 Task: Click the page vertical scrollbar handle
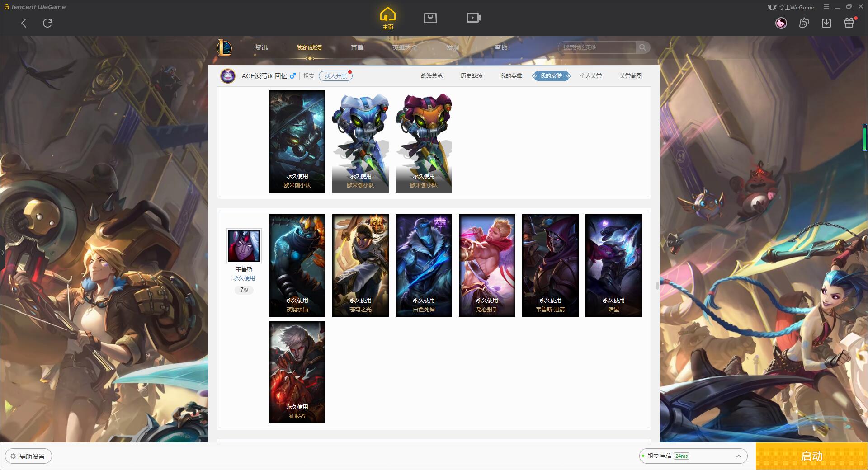(658, 286)
